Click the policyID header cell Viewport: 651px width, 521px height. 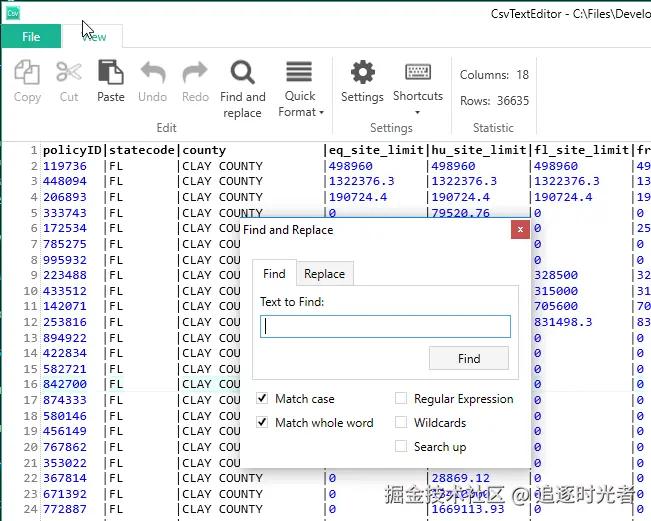click(72, 150)
